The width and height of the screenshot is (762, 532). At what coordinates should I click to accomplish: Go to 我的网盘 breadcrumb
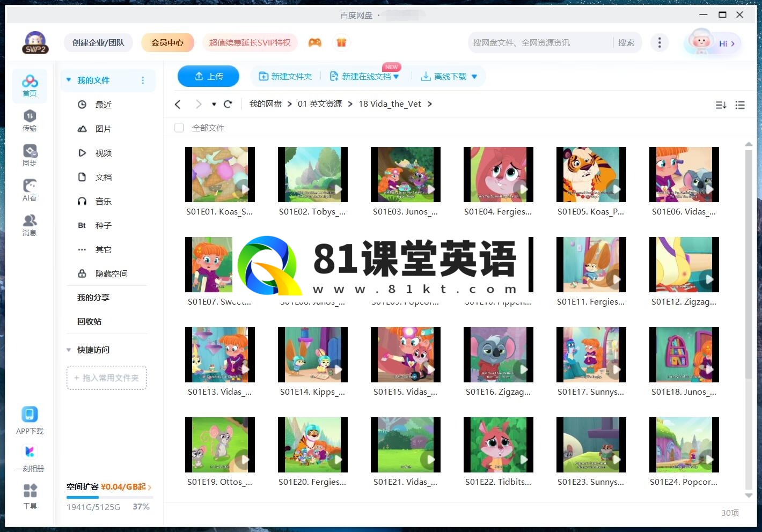click(x=265, y=104)
